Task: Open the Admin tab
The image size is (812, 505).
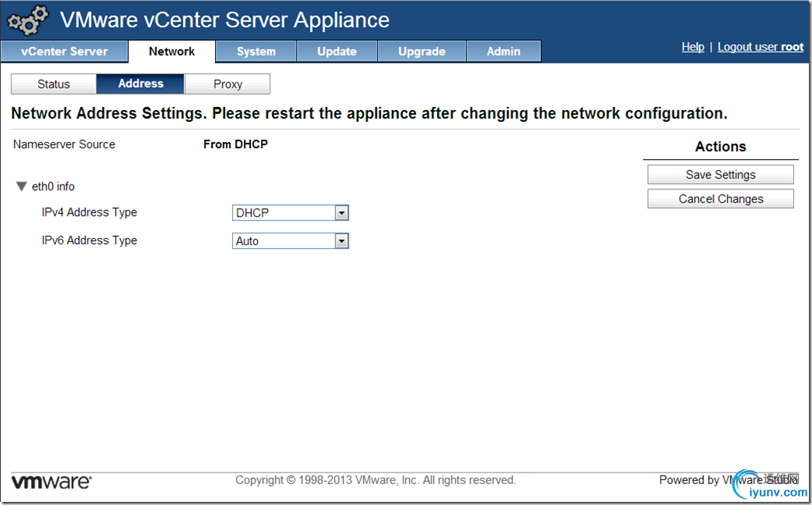Action: tap(503, 52)
